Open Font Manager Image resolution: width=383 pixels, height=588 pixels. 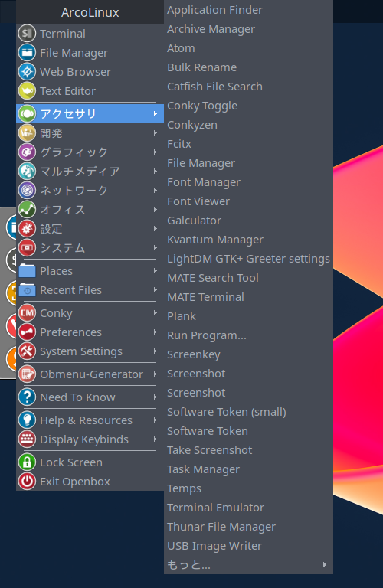coord(248,182)
